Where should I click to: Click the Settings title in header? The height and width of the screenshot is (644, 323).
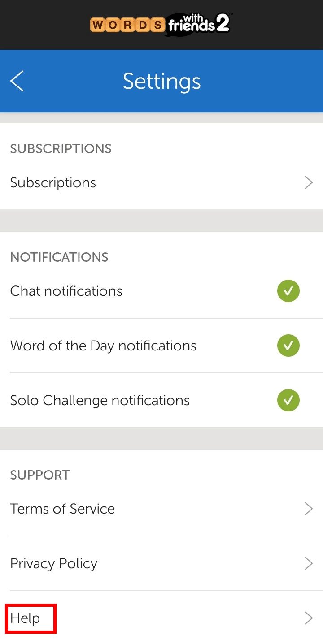[162, 81]
